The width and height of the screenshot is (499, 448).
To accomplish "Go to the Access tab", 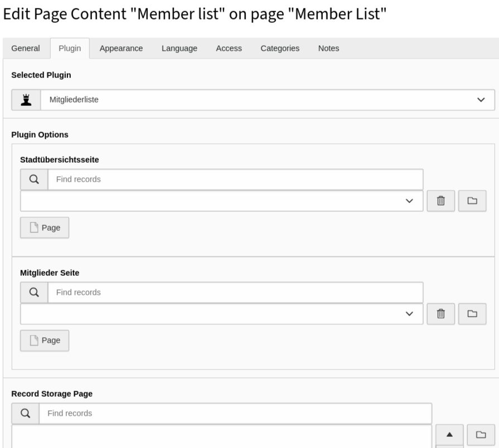I will pos(229,48).
